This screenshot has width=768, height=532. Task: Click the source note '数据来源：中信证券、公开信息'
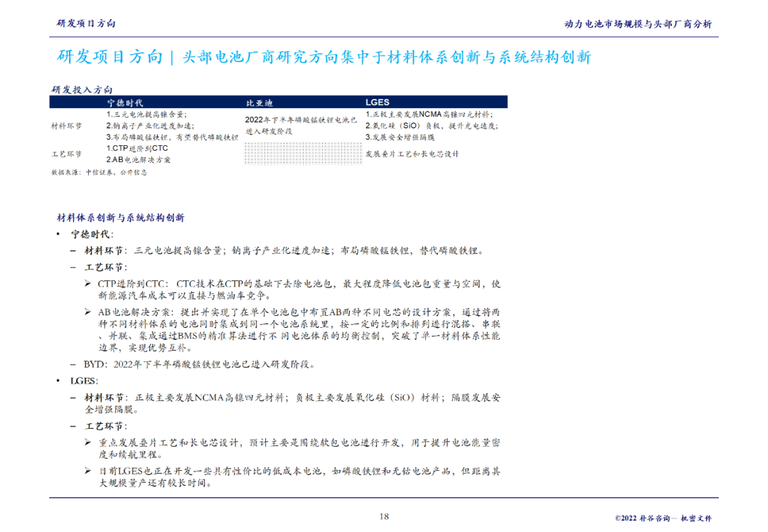(x=99, y=172)
